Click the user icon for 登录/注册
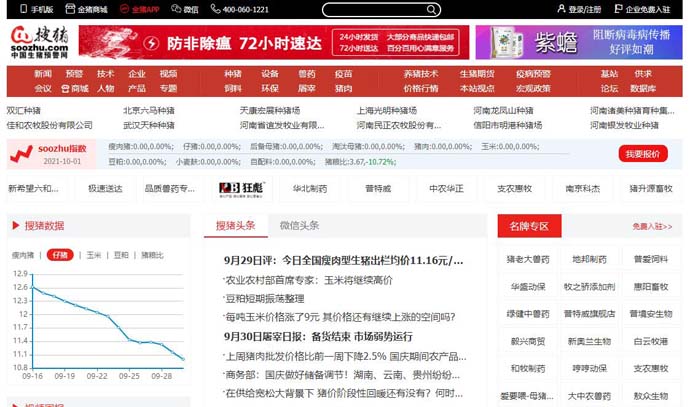Image resolution: width=690 pixels, height=407 pixels. [561, 9]
